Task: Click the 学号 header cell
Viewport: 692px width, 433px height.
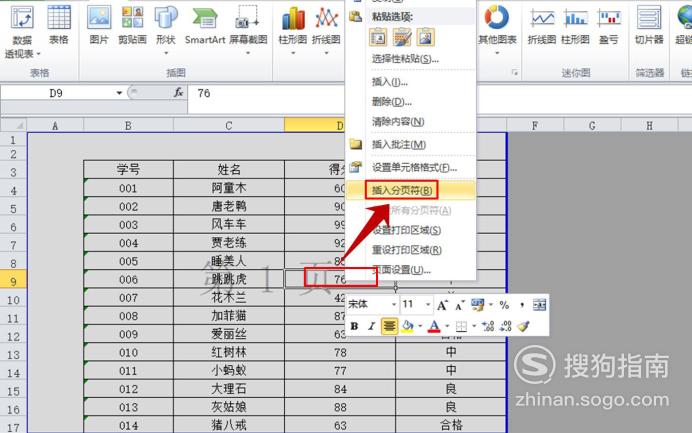Action: click(x=128, y=169)
